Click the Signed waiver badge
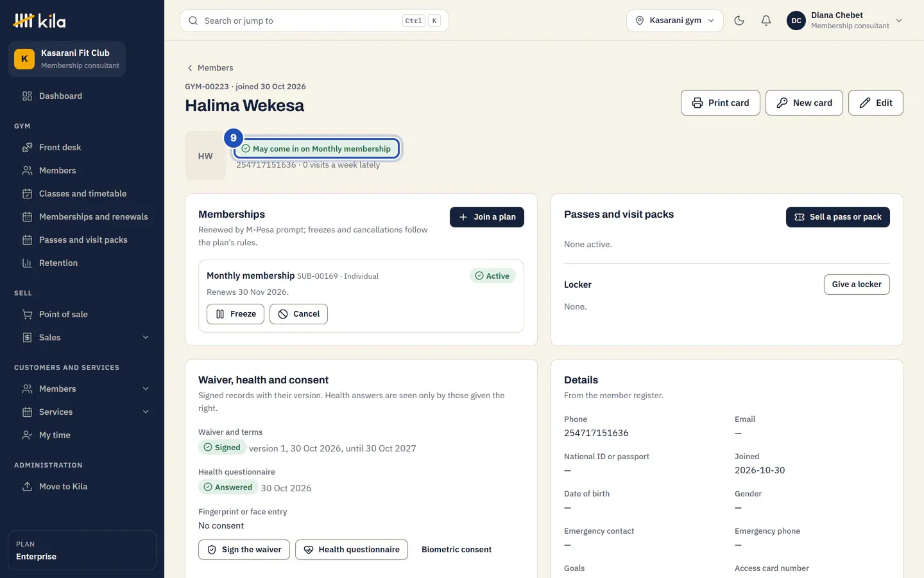This screenshot has height=578, width=924. [222, 448]
